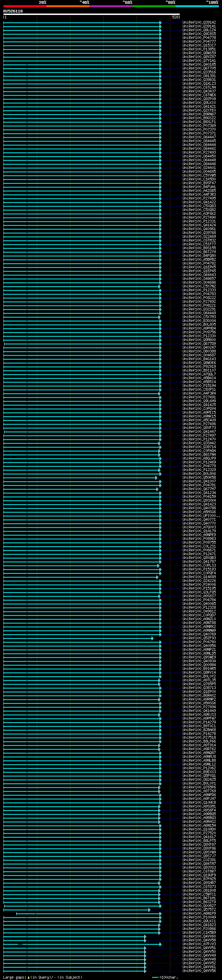
Task: Select label UniRef100_Q3LFQ5
Action: pyautogui.click(x=199, y=592)
